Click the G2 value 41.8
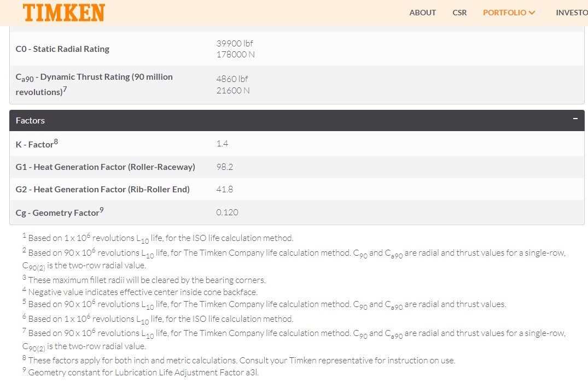588x389 pixels. 224,190
